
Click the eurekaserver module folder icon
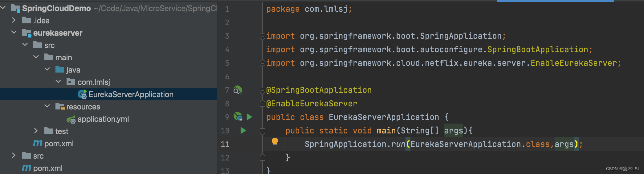[x=27, y=33]
